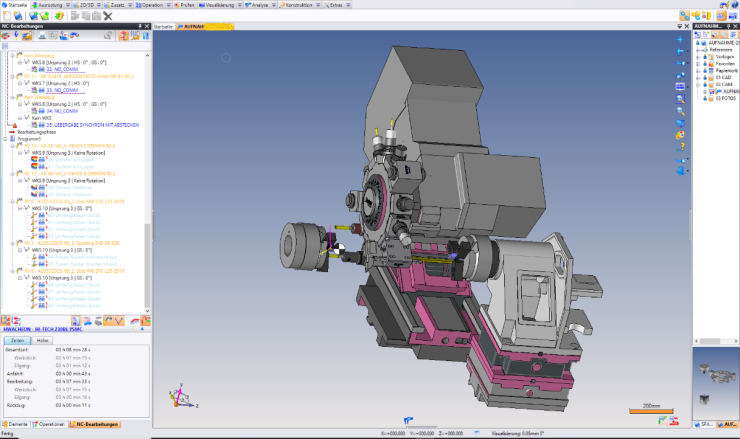This screenshot has height=439, width=740.
Task: Click the blue cube view icon in viewport toolbar
Action: tap(680, 123)
